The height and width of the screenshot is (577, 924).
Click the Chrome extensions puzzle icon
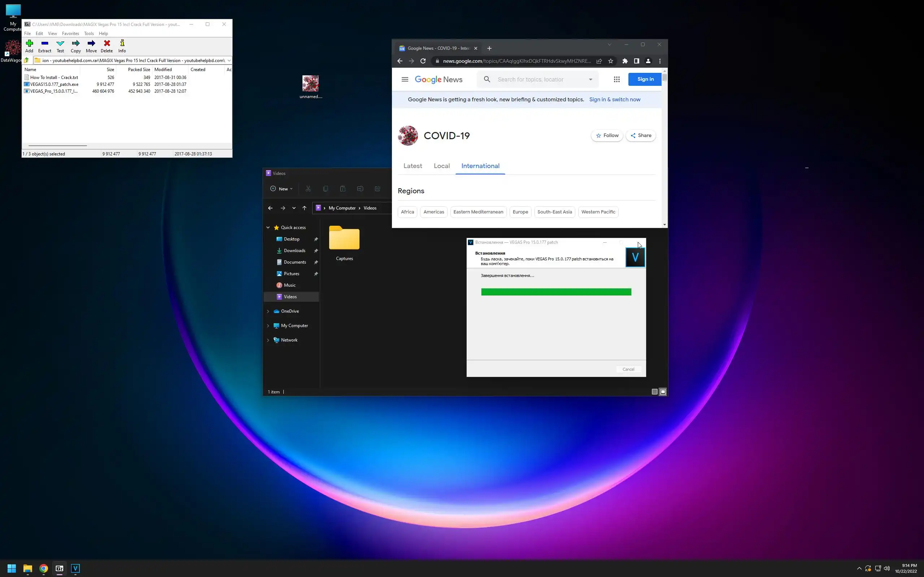point(625,61)
